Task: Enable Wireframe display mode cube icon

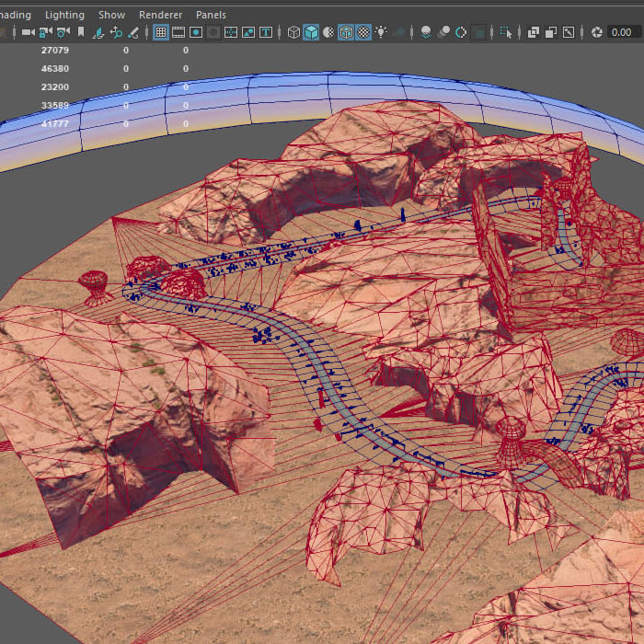Action: (293, 32)
